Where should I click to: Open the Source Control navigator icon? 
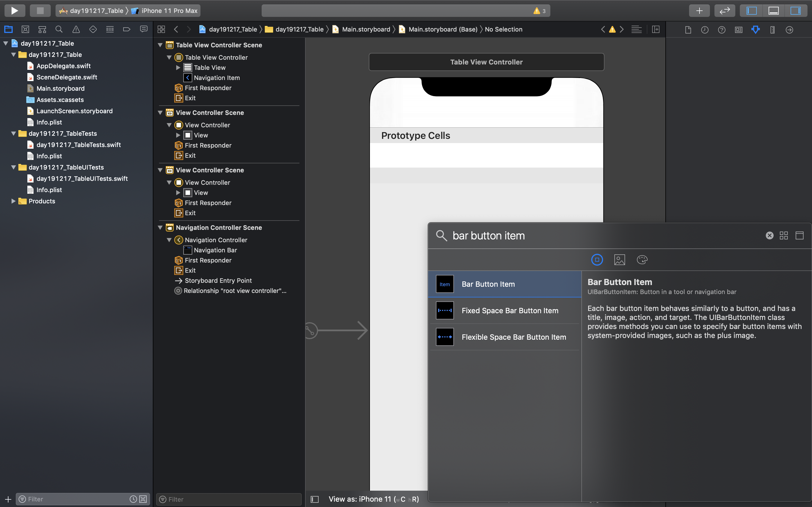(25, 30)
